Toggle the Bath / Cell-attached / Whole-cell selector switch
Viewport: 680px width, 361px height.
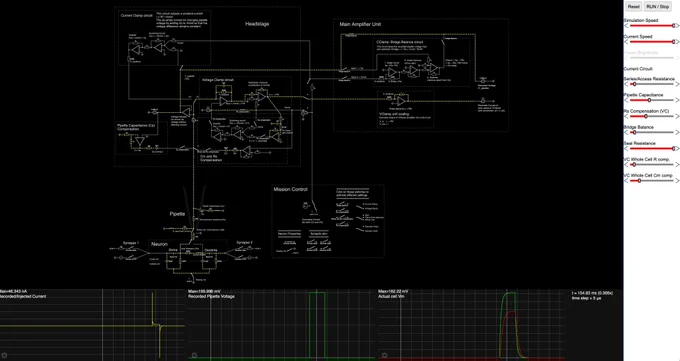coord(360,218)
